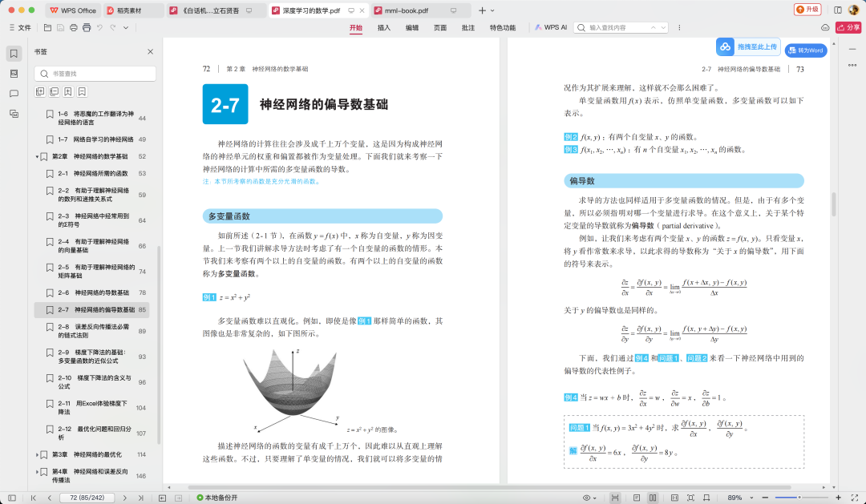The height and width of the screenshot is (504, 866).
Task: Switch to 特色功能 ribbon tab
Action: [503, 27]
